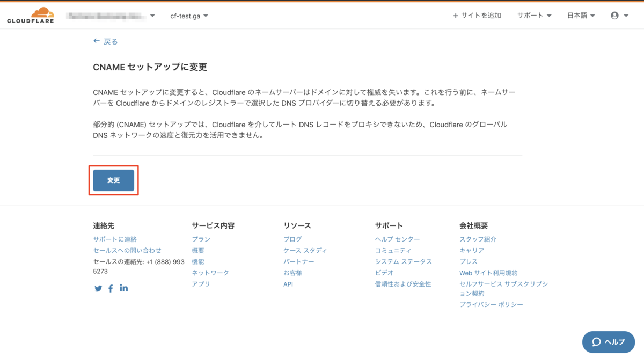Click the blue 変更 button
This screenshot has width=644, height=358.
[x=113, y=180]
